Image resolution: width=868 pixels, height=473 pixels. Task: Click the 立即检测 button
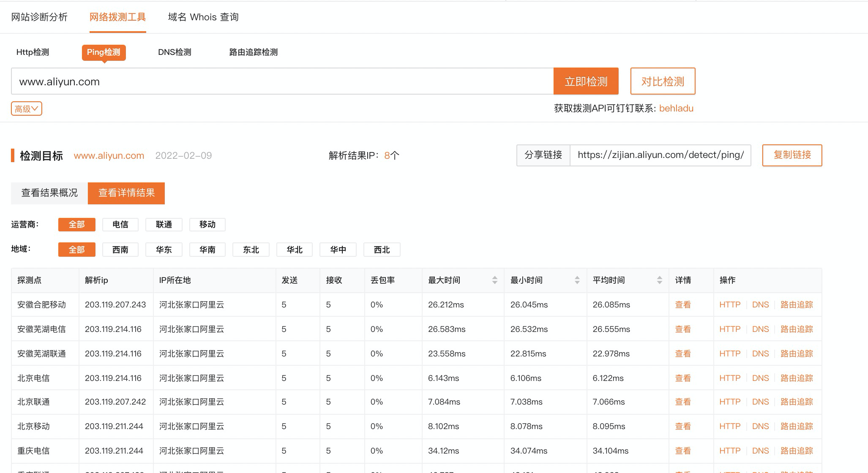pyautogui.click(x=586, y=81)
